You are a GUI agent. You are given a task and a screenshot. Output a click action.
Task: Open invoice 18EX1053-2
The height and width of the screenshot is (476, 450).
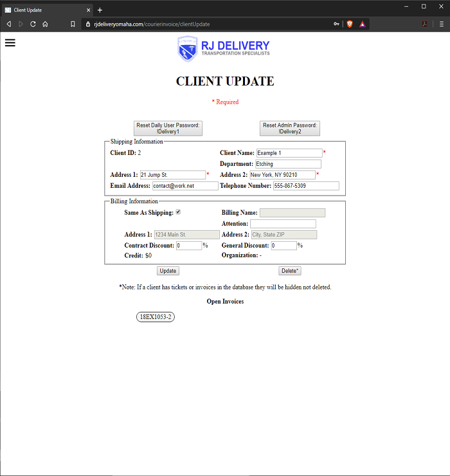click(x=156, y=316)
